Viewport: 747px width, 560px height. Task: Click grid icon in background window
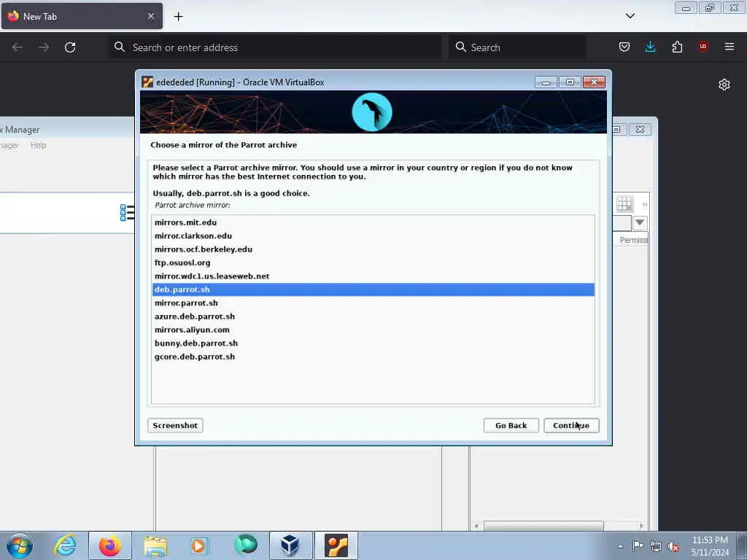click(624, 204)
